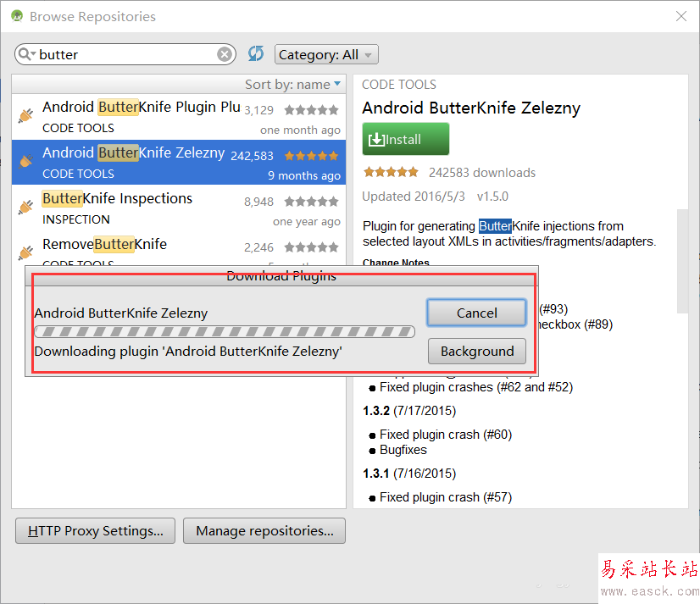Click the plugin description paragraph
The image size is (700, 604).
pyautogui.click(x=509, y=234)
